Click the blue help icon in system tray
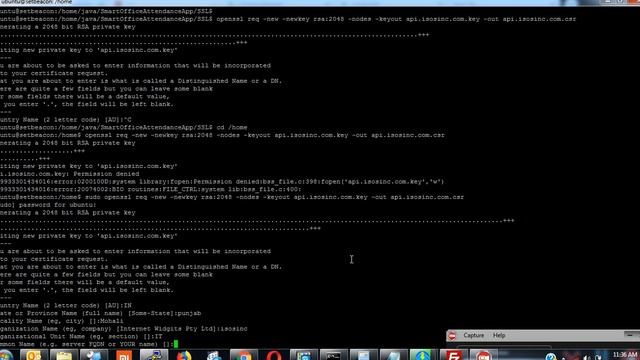 [x=550, y=357]
